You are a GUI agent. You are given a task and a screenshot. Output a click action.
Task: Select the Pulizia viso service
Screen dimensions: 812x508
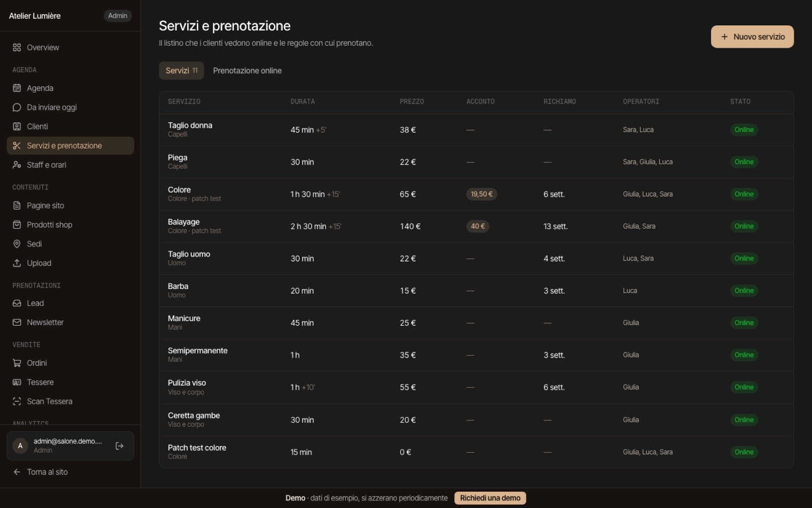point(187,383)
